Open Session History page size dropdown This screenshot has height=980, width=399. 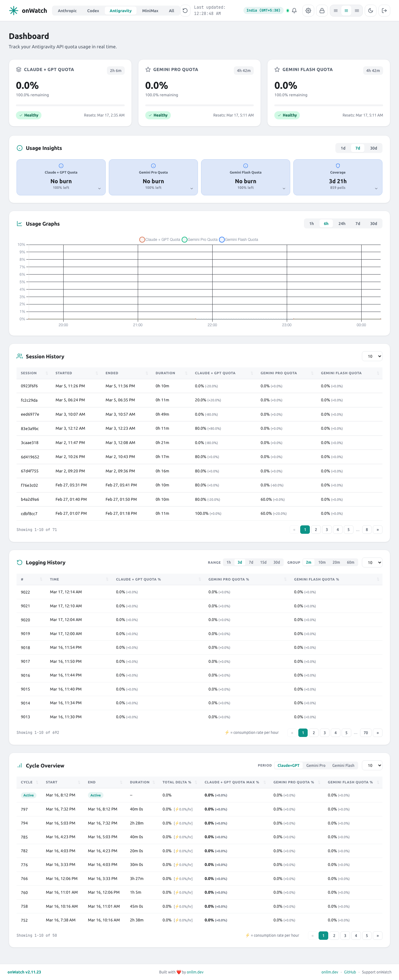pos(372,356)
